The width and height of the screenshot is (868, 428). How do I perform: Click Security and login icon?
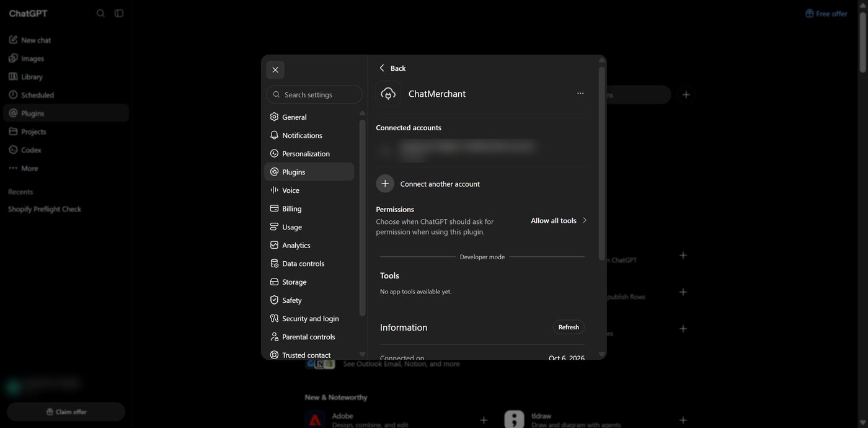click(274, 318)
